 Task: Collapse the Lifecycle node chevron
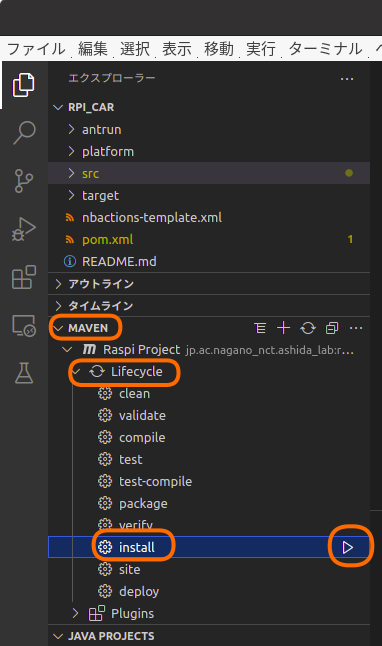click(x=76, y=372)
